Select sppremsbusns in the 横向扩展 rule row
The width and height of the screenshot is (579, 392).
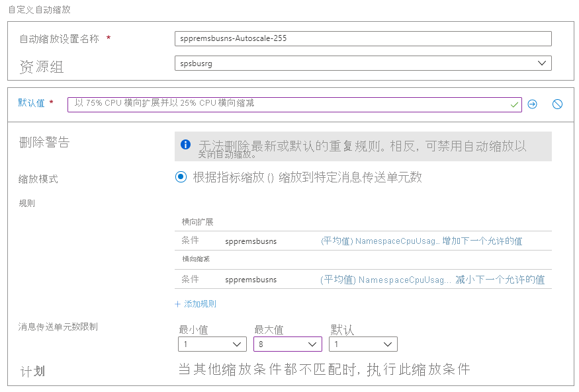click(x=251, y=241)
